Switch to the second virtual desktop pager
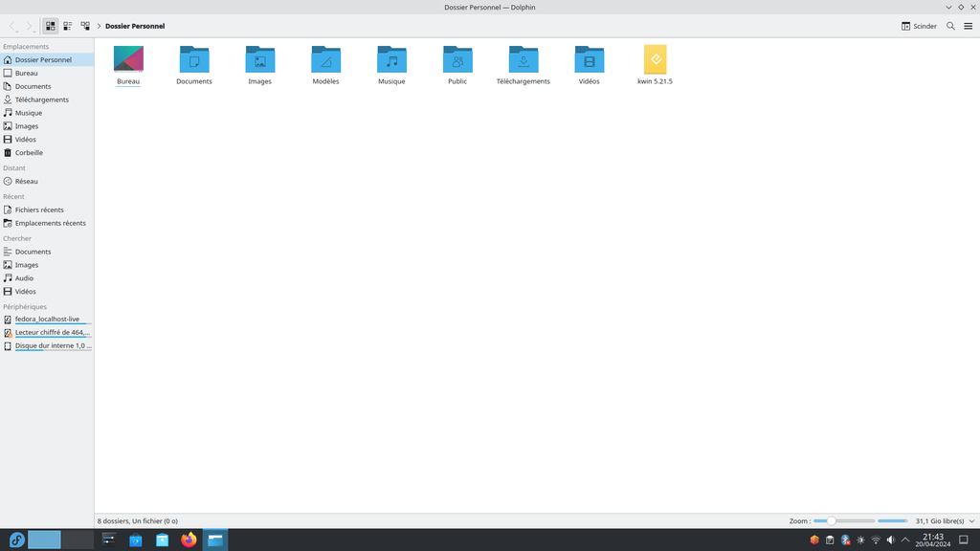 (78, 540)
